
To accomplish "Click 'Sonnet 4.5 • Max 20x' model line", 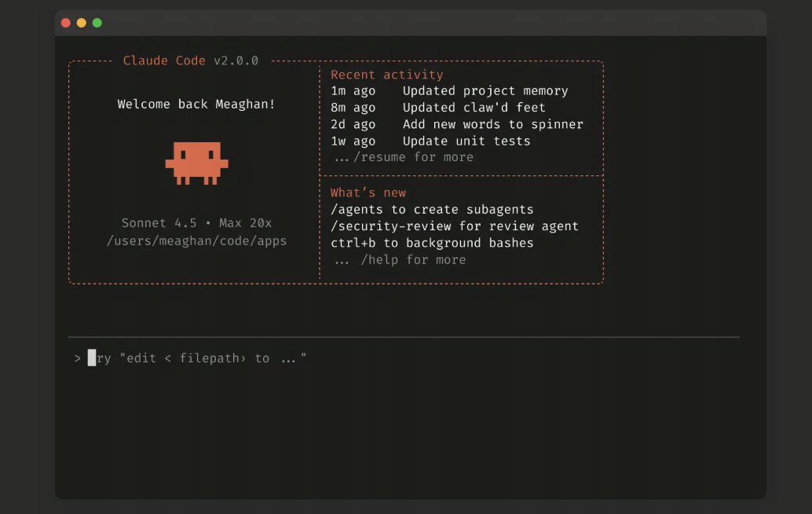I will click(197, 223).
